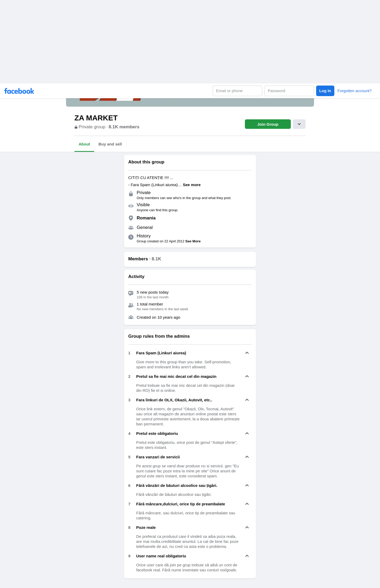Click the location pin icon beside Romania
380x588 pixels.
click(x=131, y=218)
